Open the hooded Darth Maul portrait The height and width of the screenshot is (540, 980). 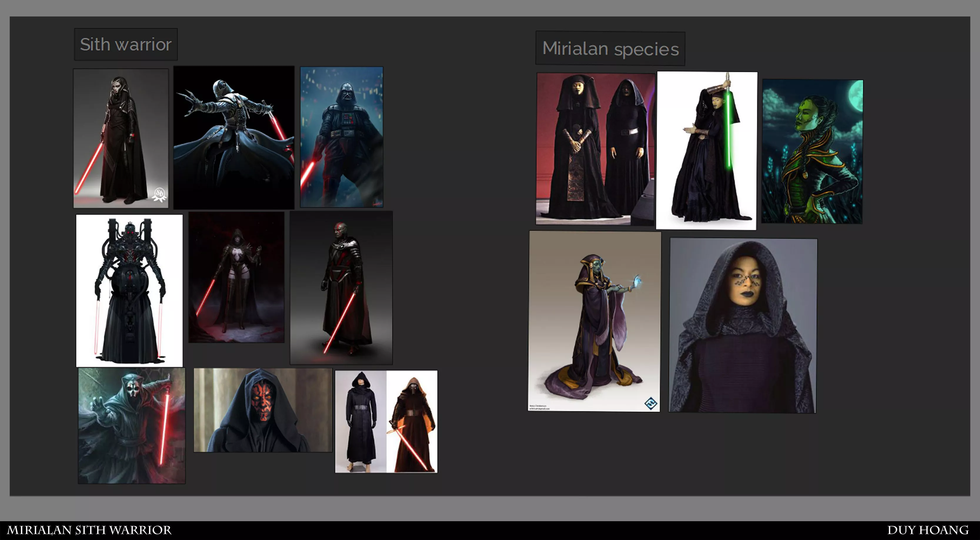[263, 410]
